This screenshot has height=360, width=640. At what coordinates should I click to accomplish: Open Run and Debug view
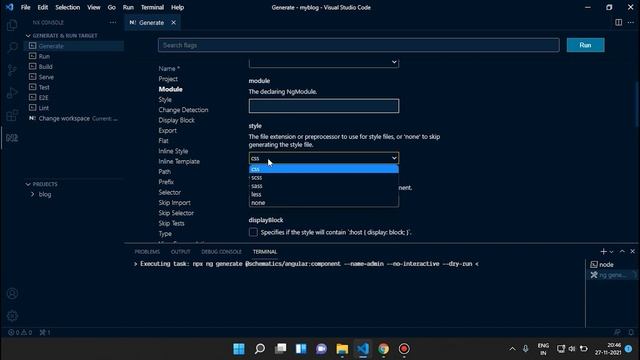coord(12,93)
